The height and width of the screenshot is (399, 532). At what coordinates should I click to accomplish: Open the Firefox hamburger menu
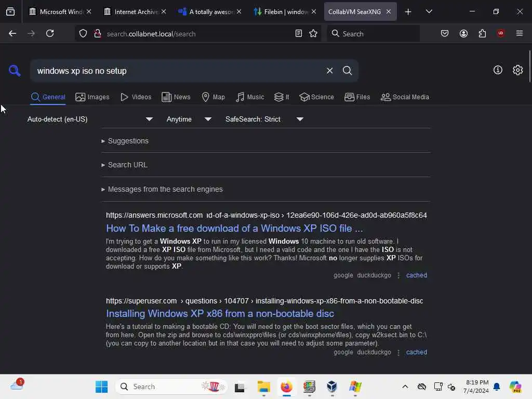coord(520,33)
